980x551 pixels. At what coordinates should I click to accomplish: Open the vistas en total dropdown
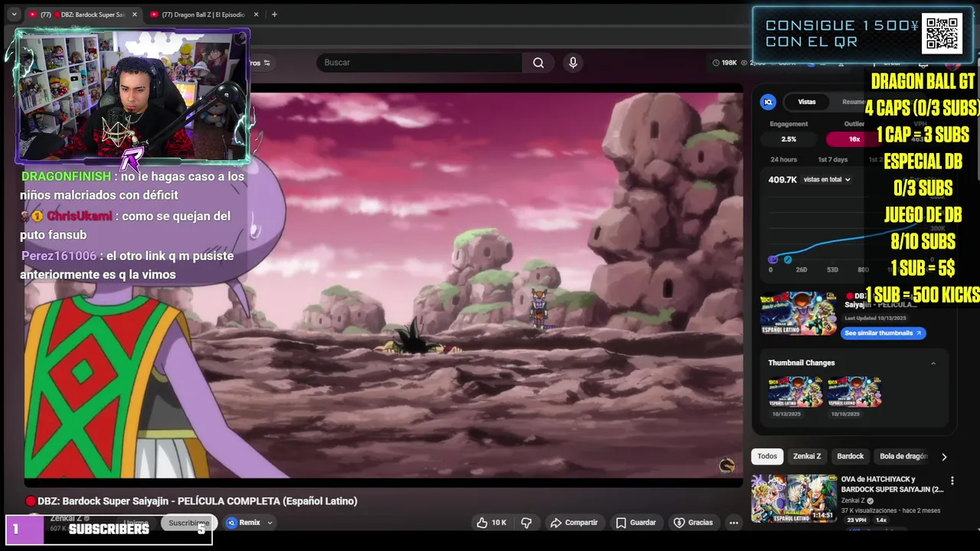827,180
